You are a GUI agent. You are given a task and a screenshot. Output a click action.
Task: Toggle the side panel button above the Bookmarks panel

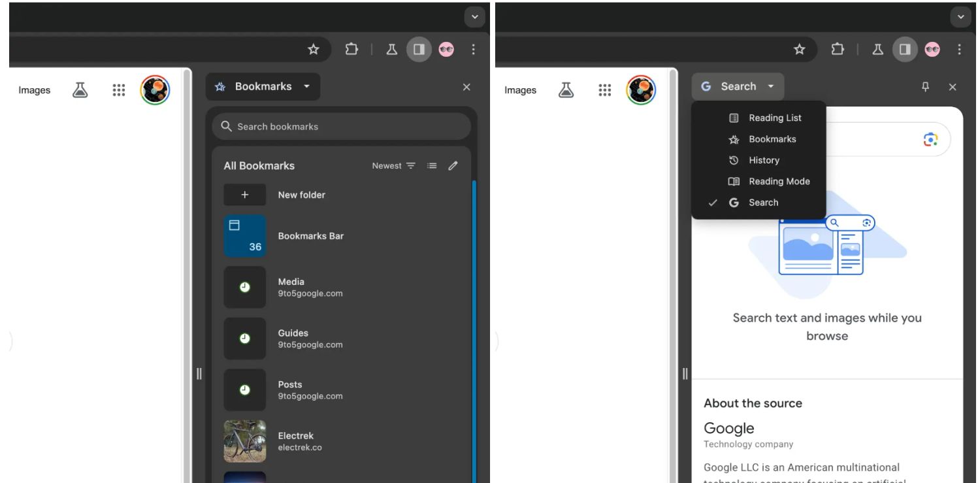pyautogui.click(x=419, y=50)
